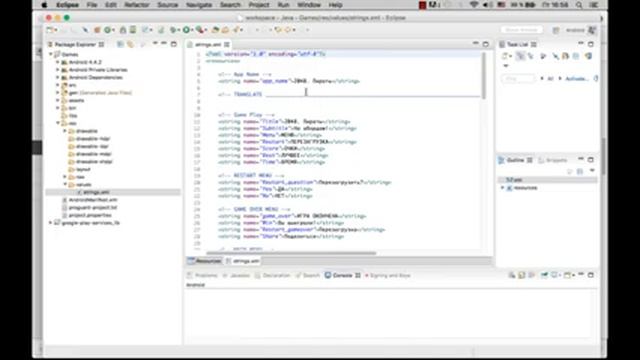Expand the Android Dependencies node
The height and width of the screenshot is (360, 640).
tap(58, 77)
